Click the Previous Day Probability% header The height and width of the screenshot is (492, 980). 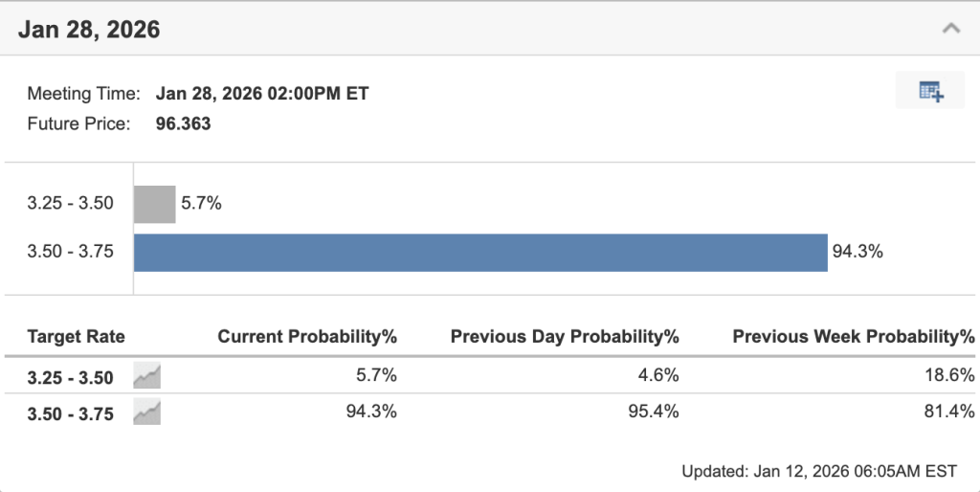click(565, 337)
